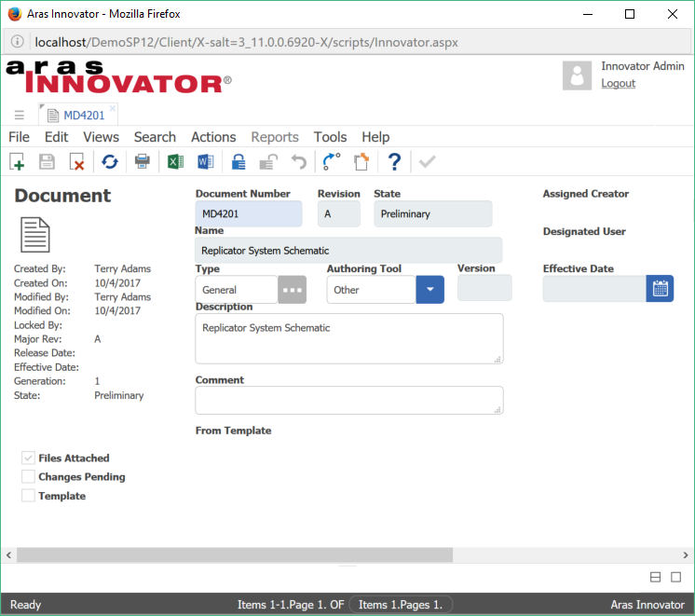Click the grey checkmark toolbar icon

(x=428, y=162)
